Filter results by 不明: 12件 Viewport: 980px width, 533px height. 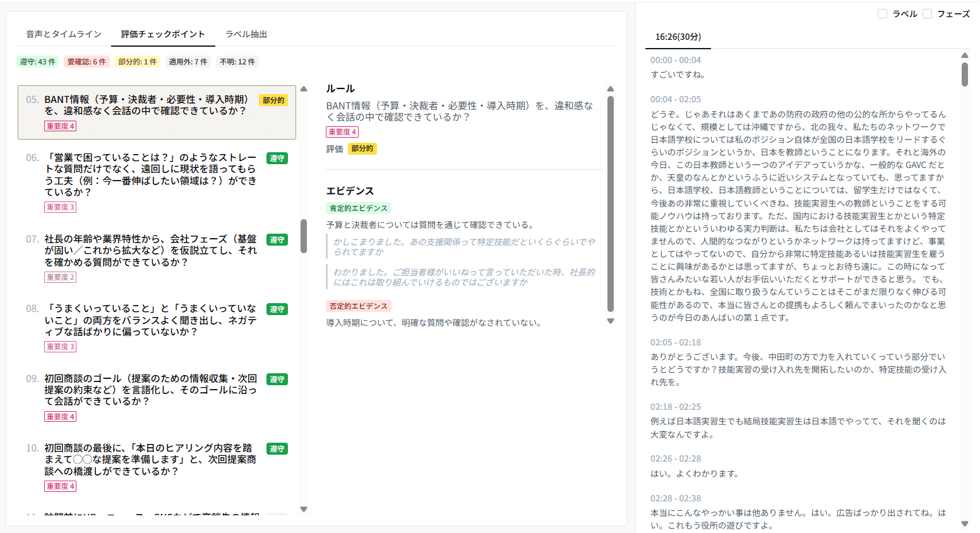[237, 61]
